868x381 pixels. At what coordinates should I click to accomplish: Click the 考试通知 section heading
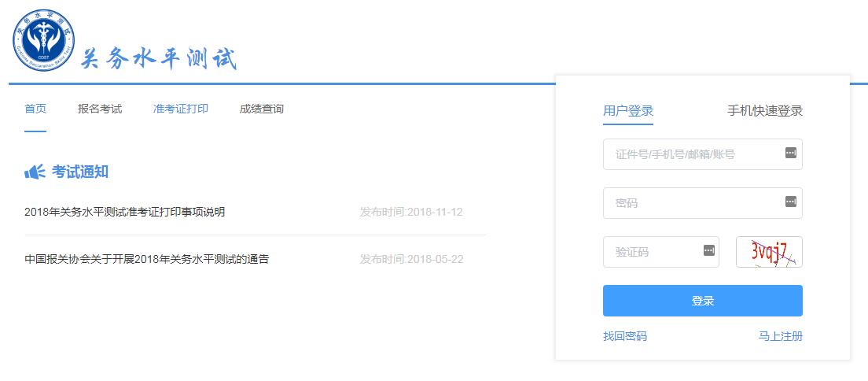coord(80,172)
